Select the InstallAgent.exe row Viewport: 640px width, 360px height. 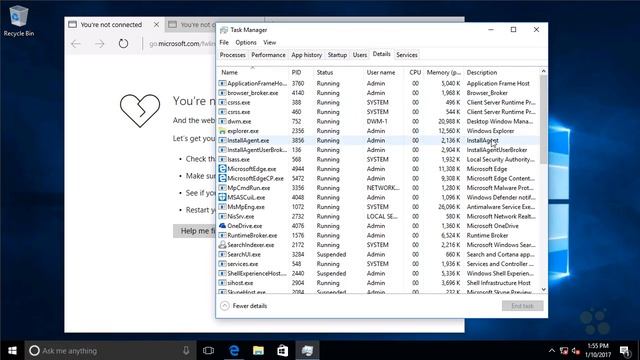pyautogui.click(x=378, y=140)
